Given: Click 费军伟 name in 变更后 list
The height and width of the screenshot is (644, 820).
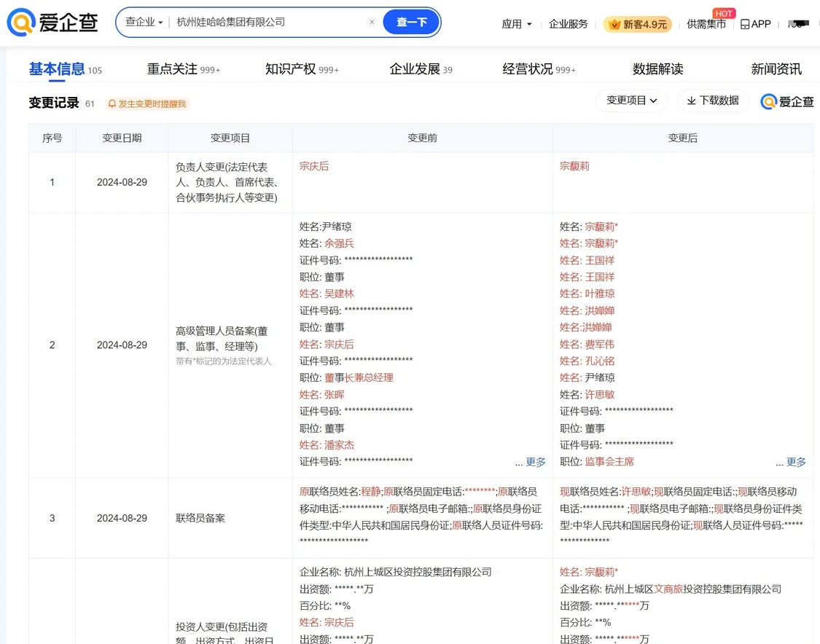Looking at the screenshot, I should 599,345.
